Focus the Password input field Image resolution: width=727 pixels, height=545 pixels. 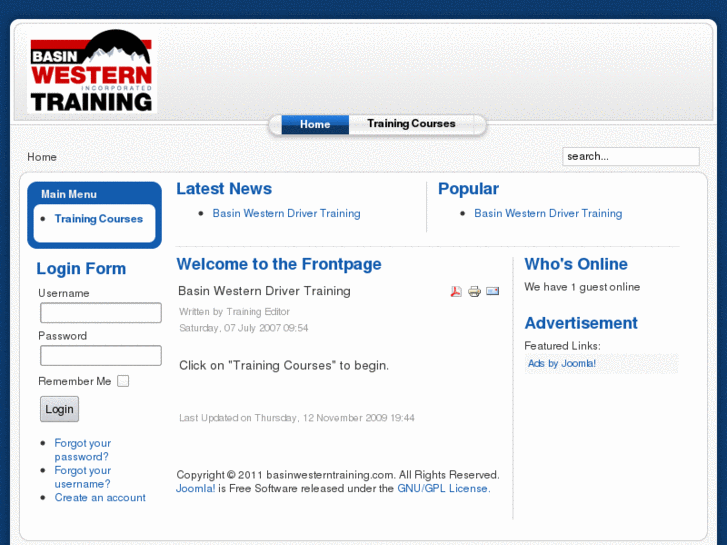[101, 356]
